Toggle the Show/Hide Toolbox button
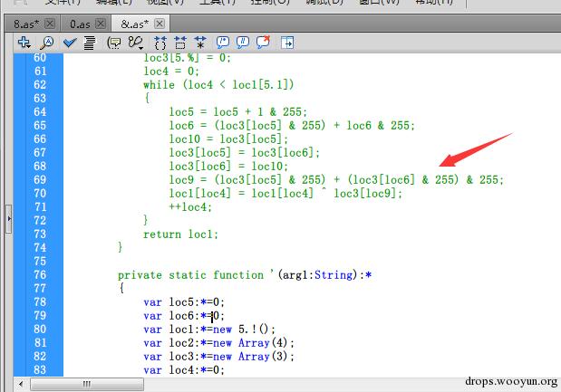The width and height of the screenshot is (561, 392). pos(287,42)
